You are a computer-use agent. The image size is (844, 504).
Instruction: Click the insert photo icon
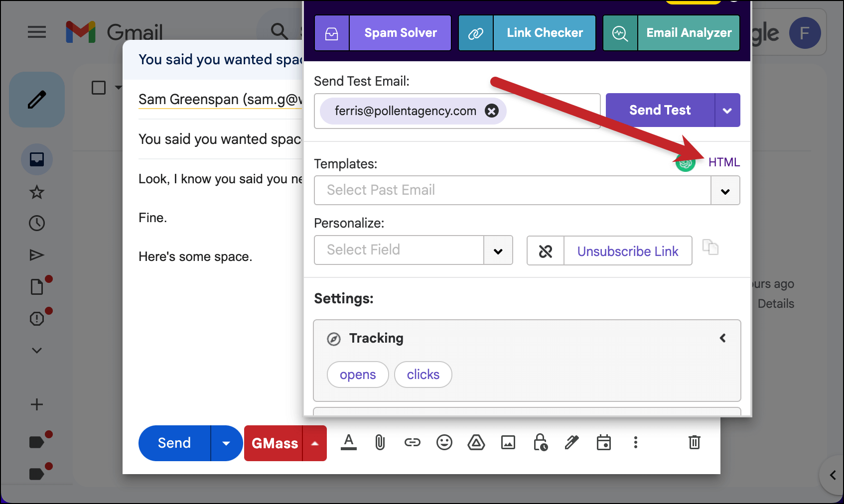coord(508,442)
